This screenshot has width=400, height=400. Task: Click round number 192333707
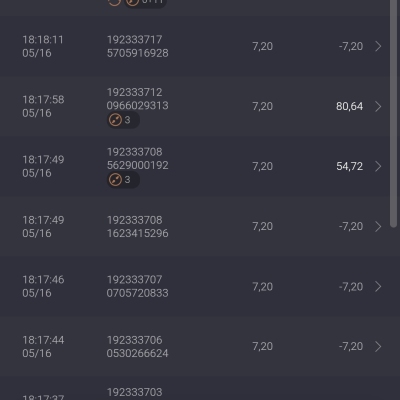(135, 279)
